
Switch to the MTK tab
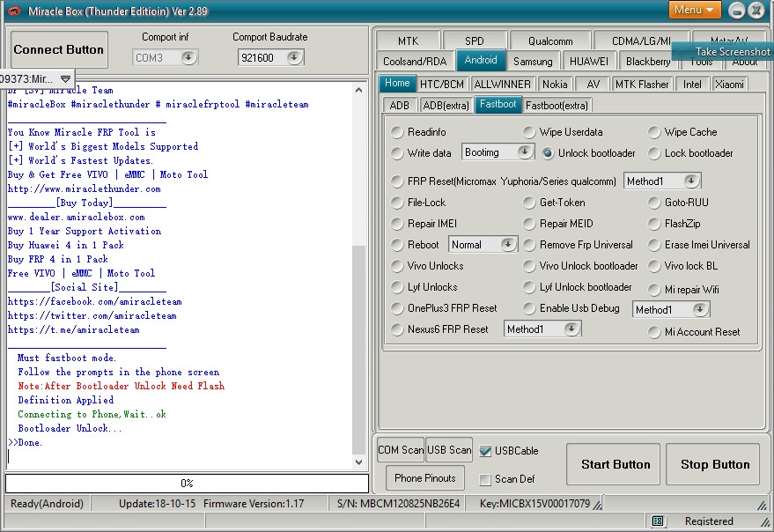pos(408,41)
